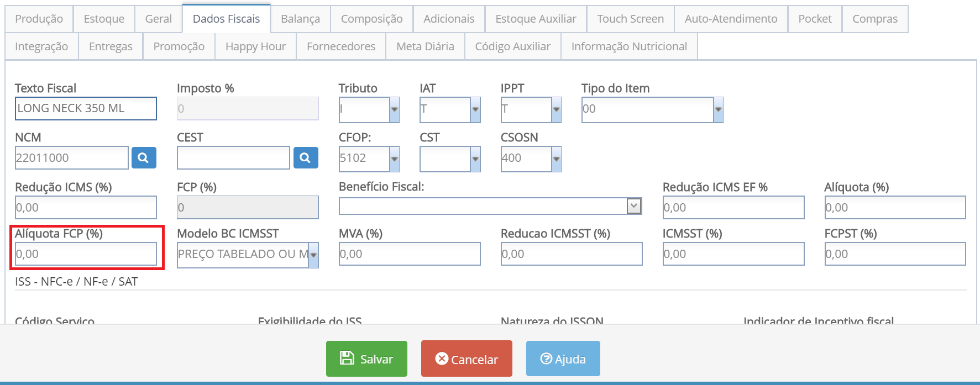The width and height of the screenshot is (980, 385).
Task: Click the Alíquota FCP (%) field
Action: click(86, 254)
